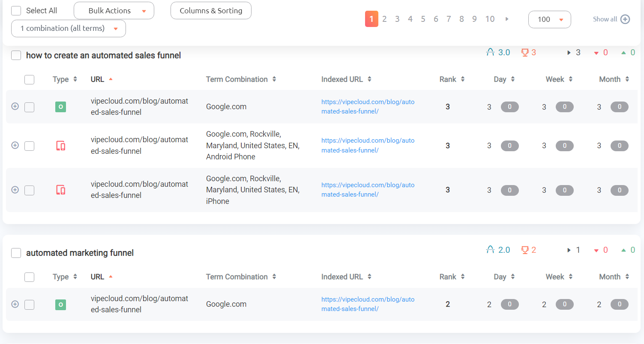Go to page 2
Screen dimensions: 644x344
coord(384,19)
